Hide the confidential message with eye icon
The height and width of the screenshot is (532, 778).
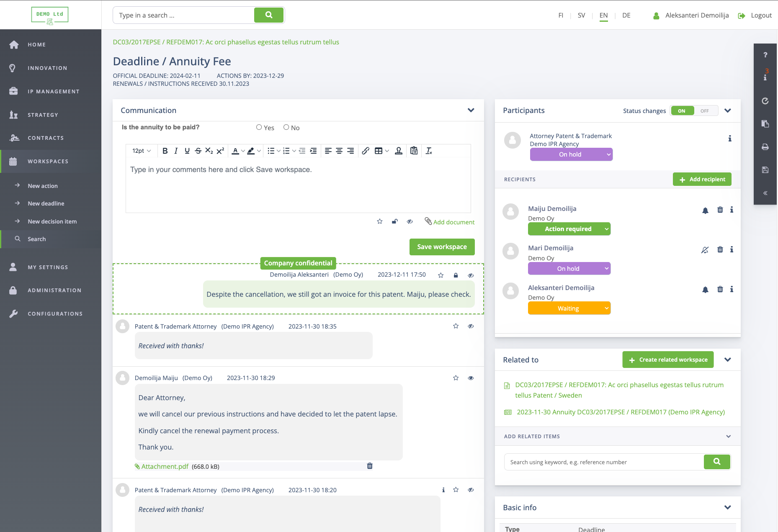471,275
